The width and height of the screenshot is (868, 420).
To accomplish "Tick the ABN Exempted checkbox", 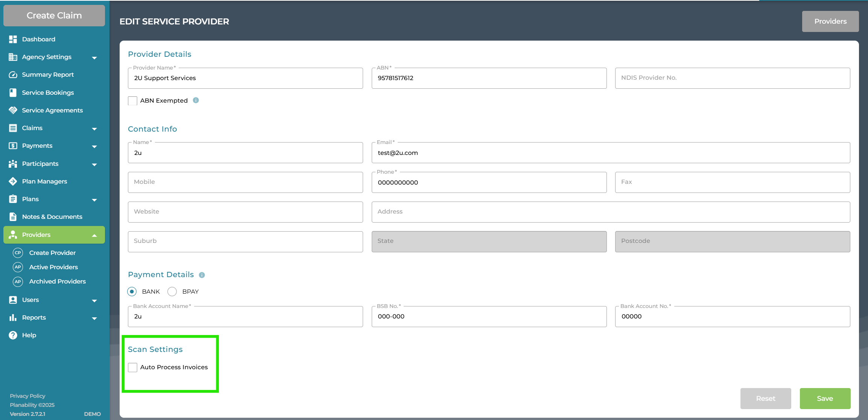I will [132, 101].
